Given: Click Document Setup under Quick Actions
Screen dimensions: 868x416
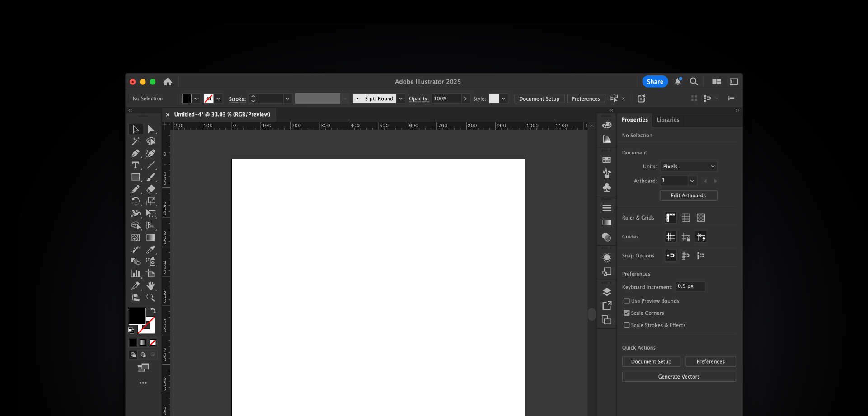Looking at the screenshot, I should (x=651, y=362).
